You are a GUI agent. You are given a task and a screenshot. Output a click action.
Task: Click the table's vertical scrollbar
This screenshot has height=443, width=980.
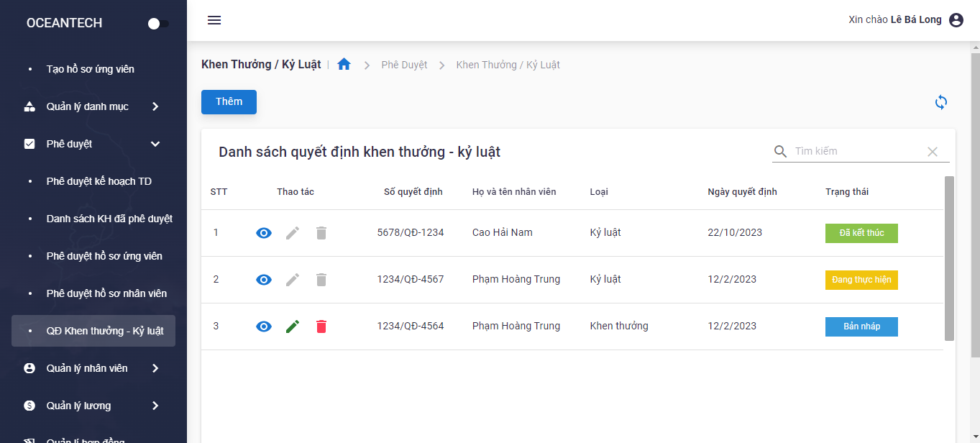pos(949,258)
